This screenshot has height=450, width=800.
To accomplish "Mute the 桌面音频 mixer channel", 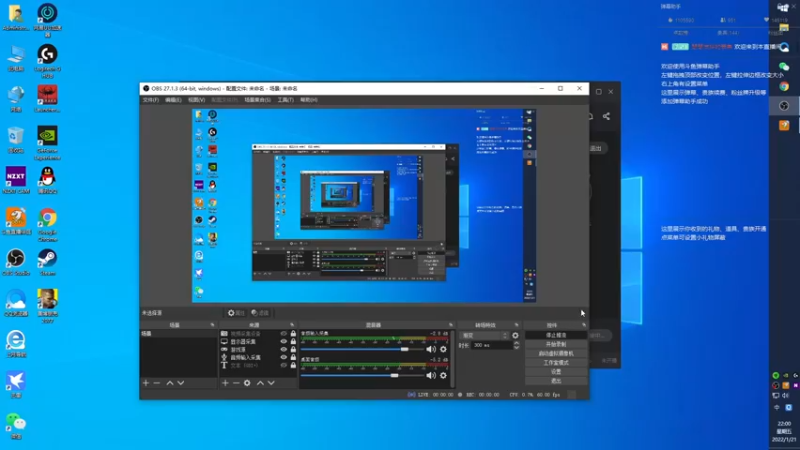I will tap(431, 376).
